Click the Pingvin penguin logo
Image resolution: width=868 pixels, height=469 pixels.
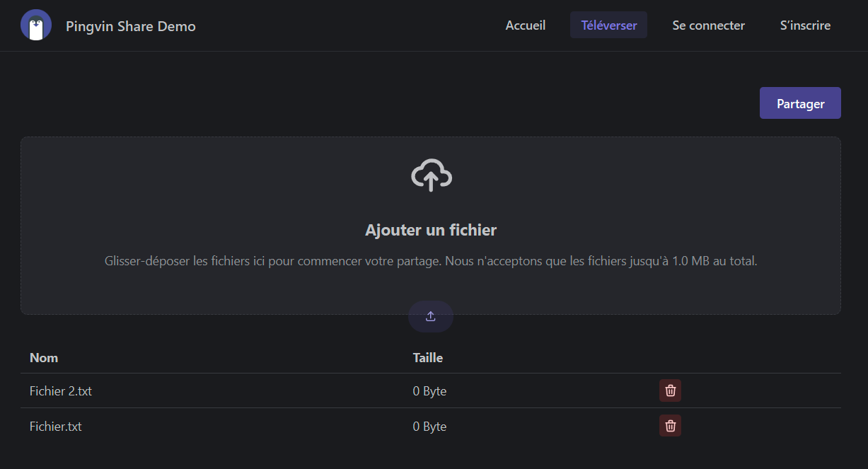pos(36,25)
